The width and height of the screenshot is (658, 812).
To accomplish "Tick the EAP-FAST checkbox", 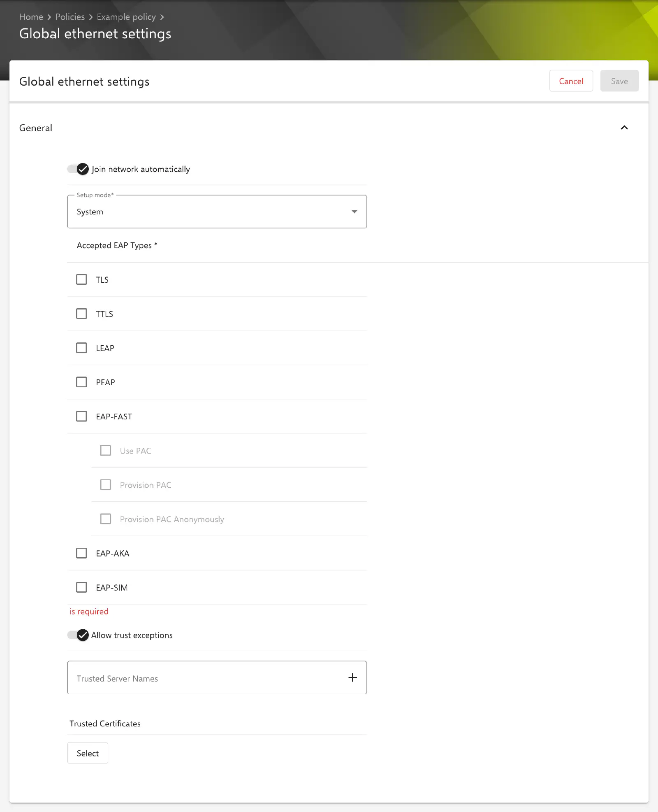I will (x=81, y=416).
